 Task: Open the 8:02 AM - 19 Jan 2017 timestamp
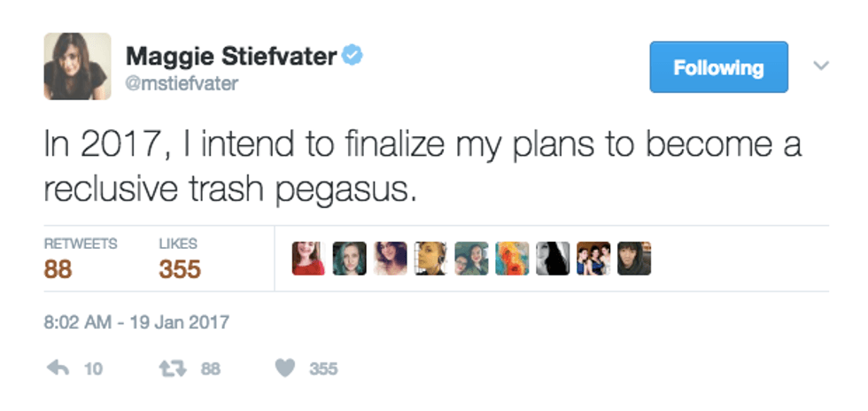(x=136, y=322)
